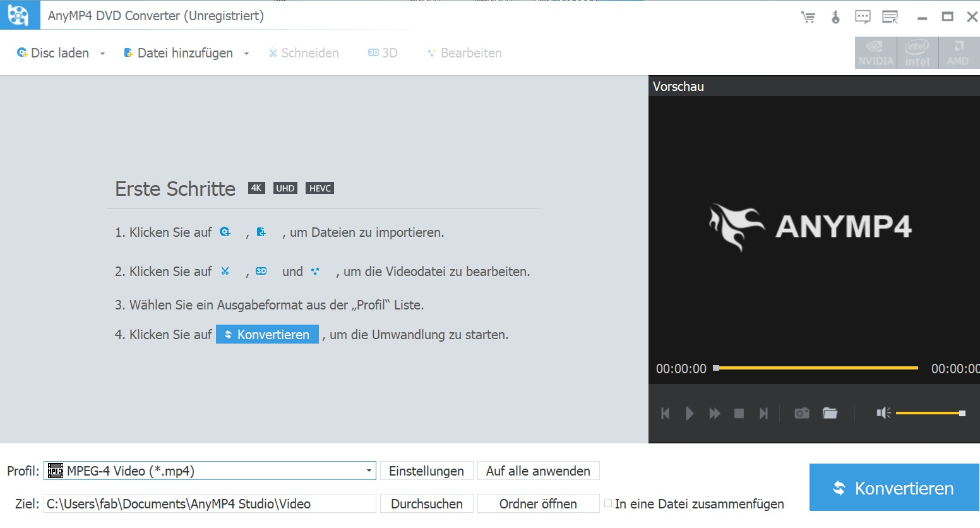Stop the preview playback
The image size is (980, 528).
(x=739, y=413)
